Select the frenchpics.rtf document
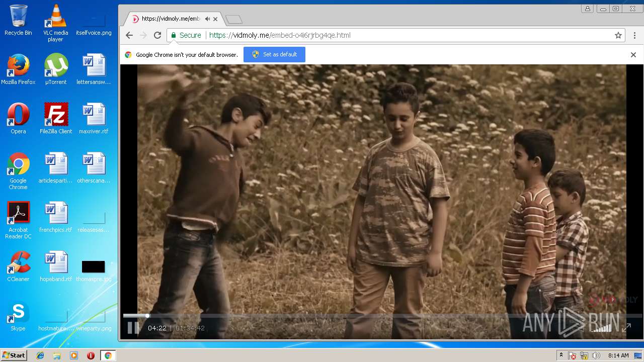 coord(56,217)
